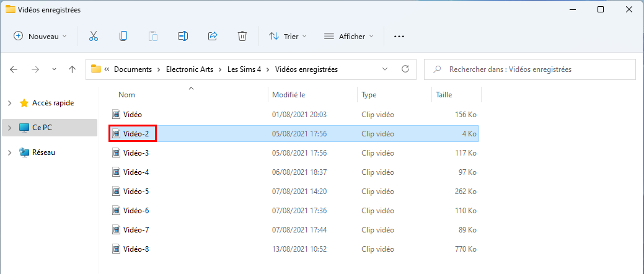Refresh the folder with the reload icon
Screen dimensions: 644x274
pyautogui.click(x=405, y=69)
